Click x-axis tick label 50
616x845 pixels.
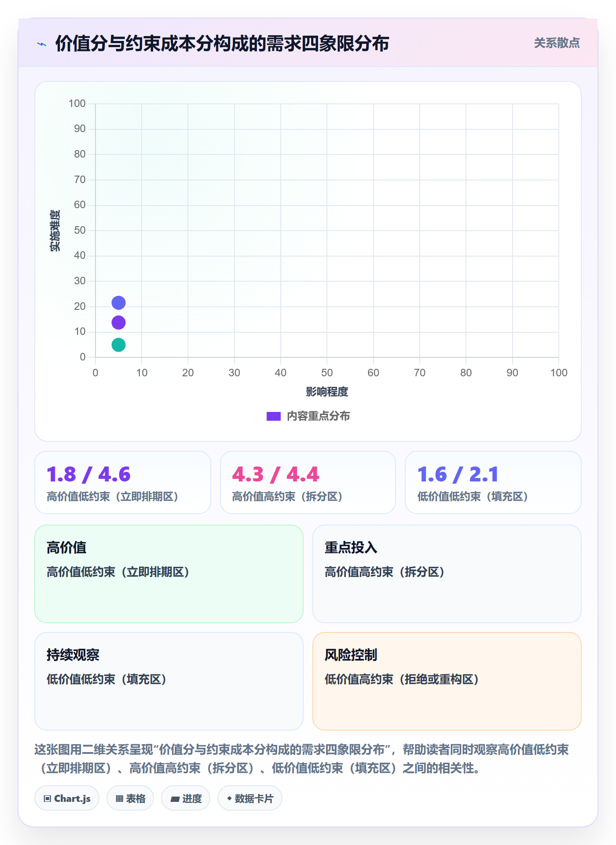pyautogui.click(x=327, y=373)
